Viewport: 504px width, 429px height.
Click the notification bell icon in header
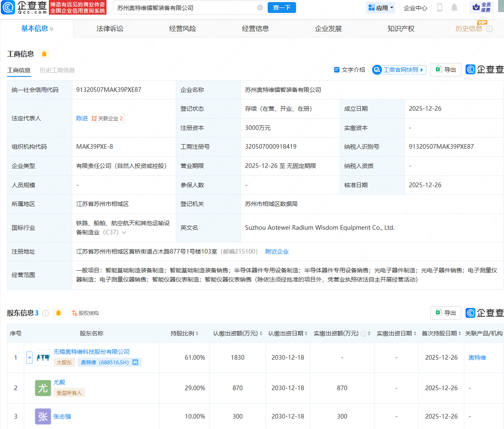coord(454,7)
